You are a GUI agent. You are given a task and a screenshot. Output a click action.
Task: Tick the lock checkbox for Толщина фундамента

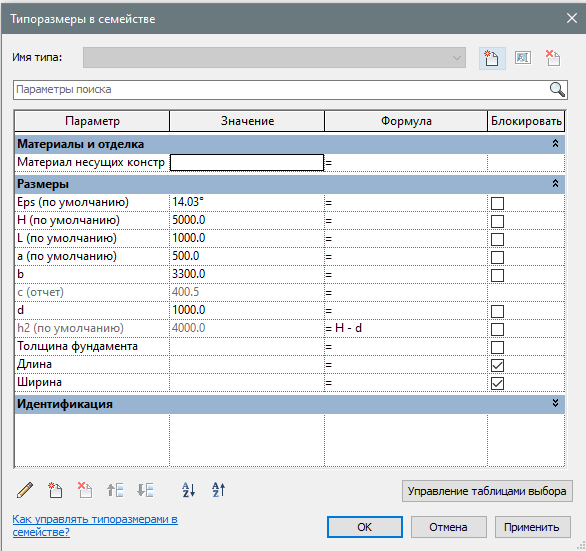click(497, 347)
